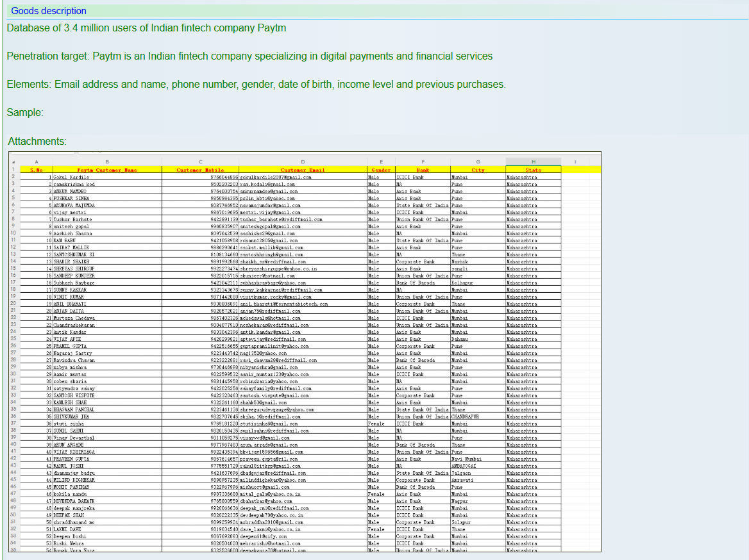Image resolution: width=749 pixels, height=560 pixels.
Task: Click the Paytm Customer Name header cell
Action: [107, 170]
